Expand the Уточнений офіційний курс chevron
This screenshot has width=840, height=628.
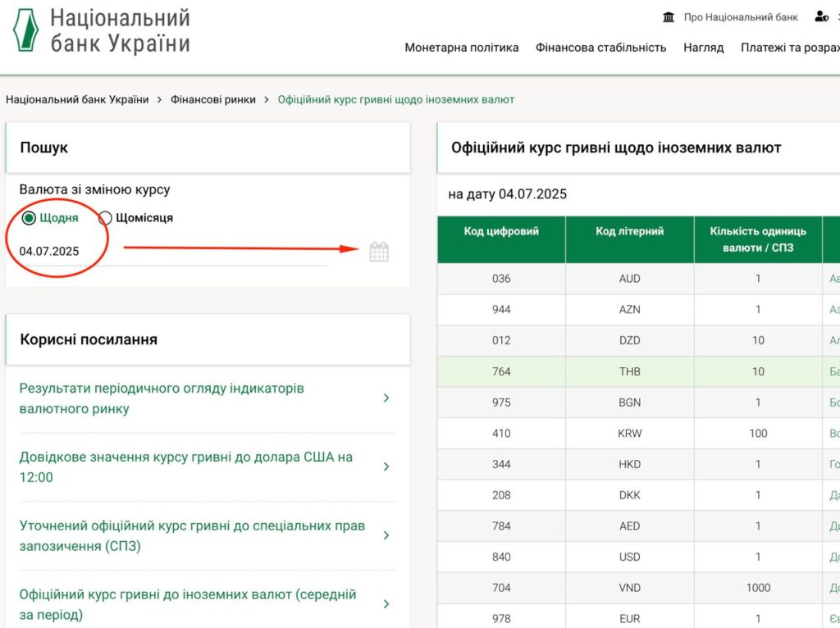(x=386, y=536)
